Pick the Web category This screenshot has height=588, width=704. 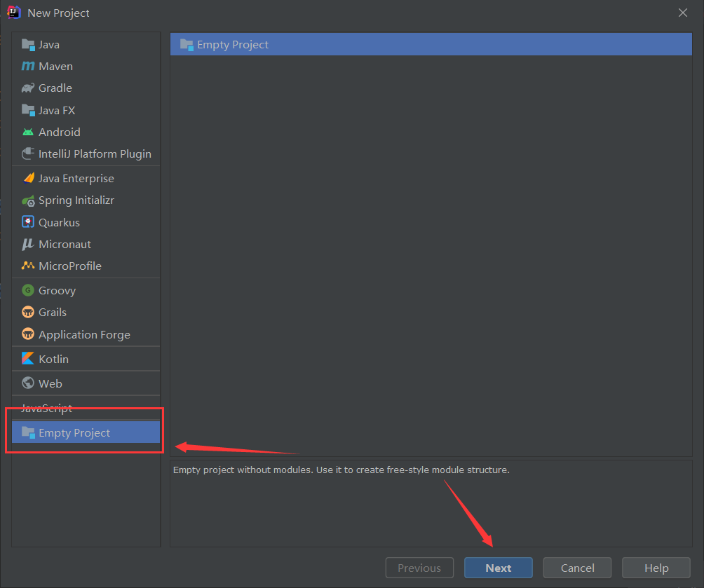[86, 383]
